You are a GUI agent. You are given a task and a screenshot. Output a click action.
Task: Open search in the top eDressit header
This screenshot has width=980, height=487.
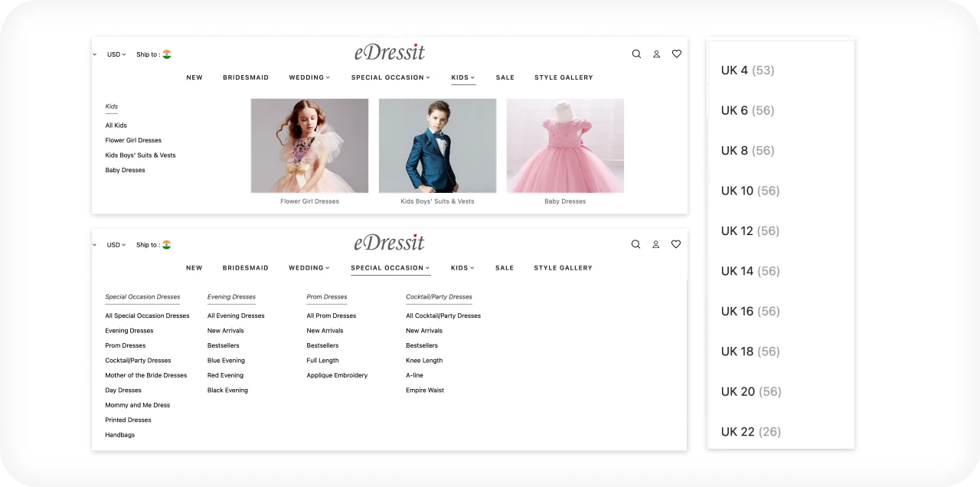pyautogui.click(x=636, y=54)
